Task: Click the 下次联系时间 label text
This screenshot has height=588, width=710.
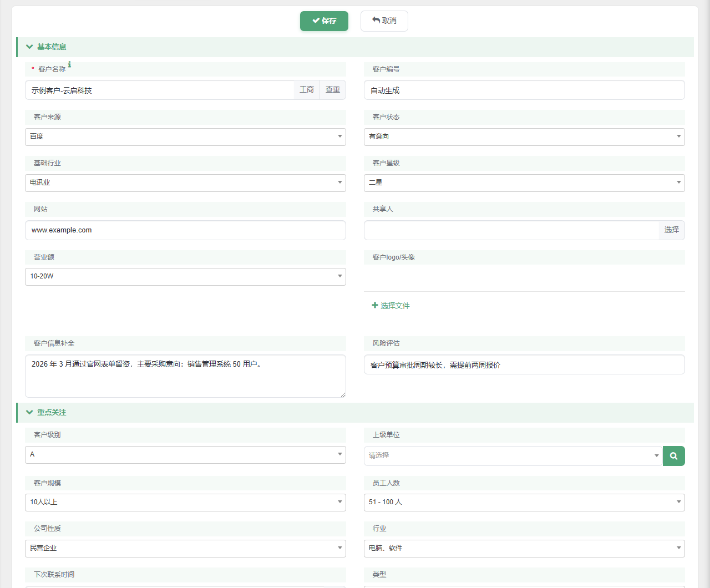Action: pos(54,575)
